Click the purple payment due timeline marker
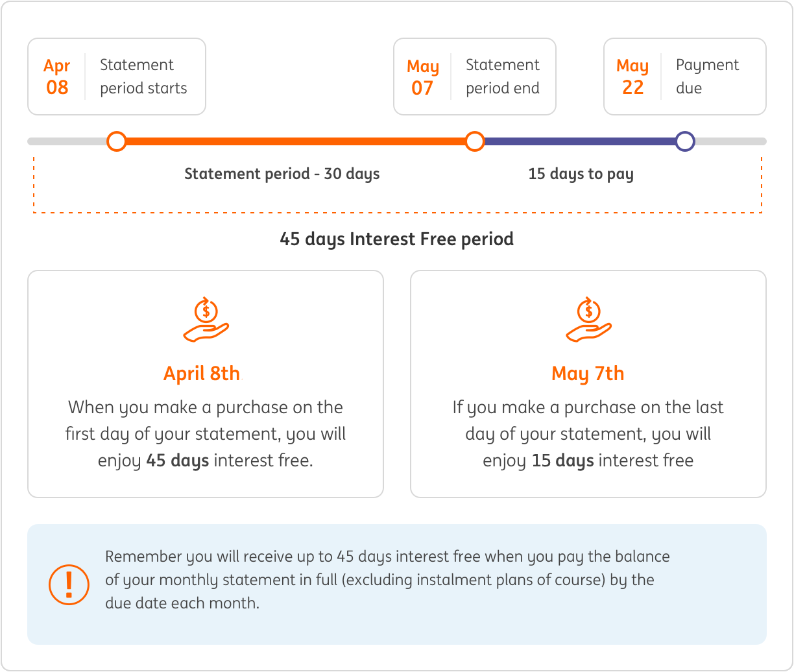The height and width of the screenshot is (672, 794). (x=684, y=141)
